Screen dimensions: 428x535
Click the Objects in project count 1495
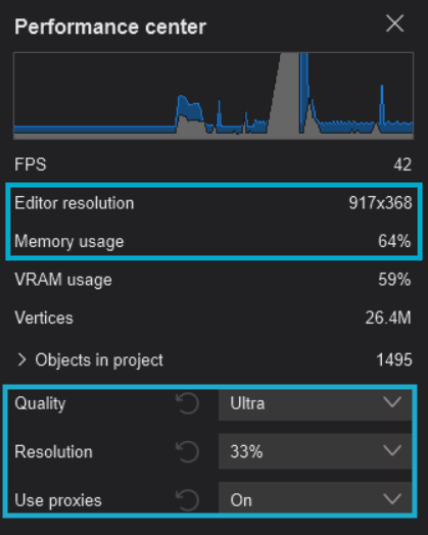[394, 360]
